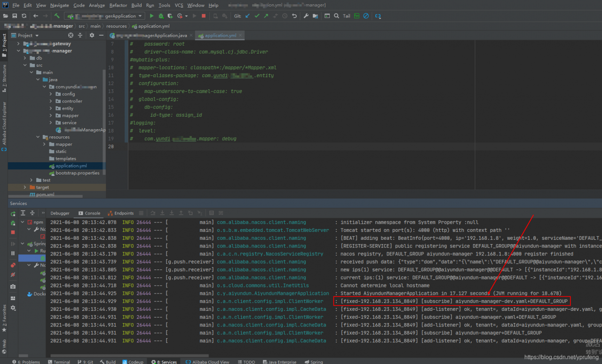Select bootstrap.properties in project tree

(x=74, y=173)
